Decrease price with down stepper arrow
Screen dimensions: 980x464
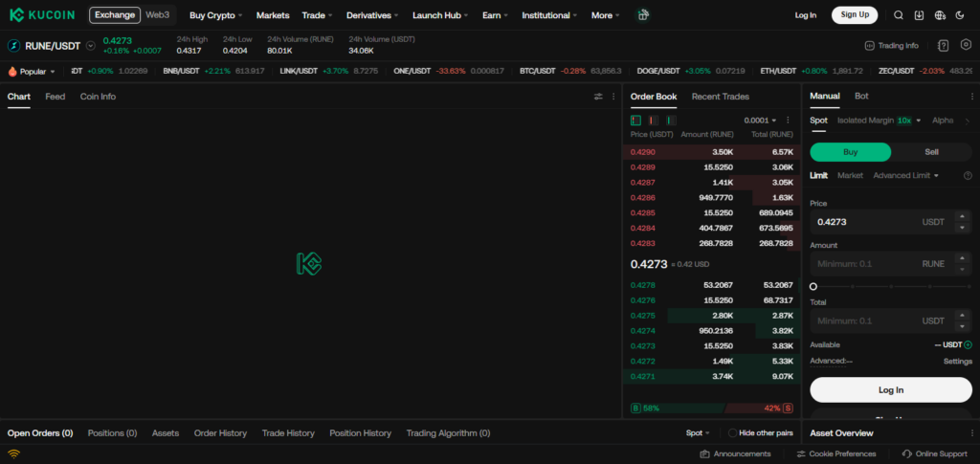tap(963, 228)
